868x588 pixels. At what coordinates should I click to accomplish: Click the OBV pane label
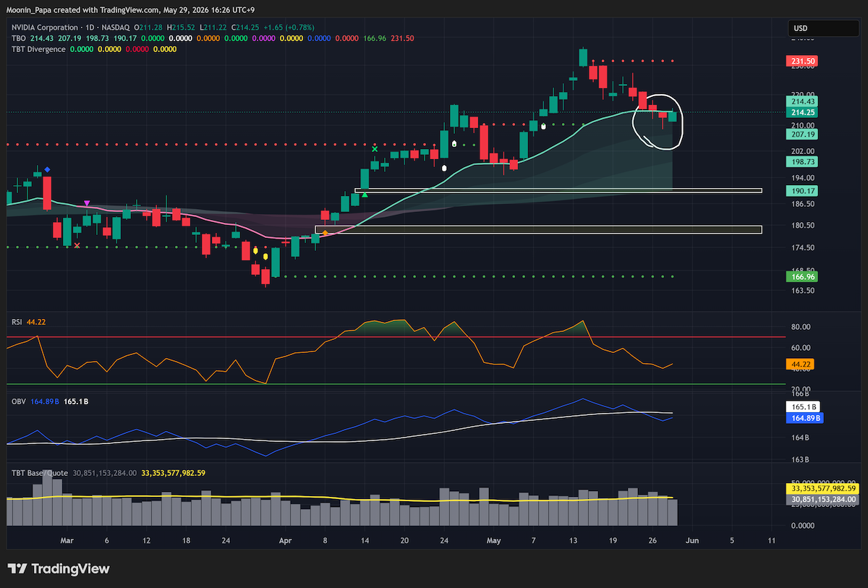(x=17, y=401)
